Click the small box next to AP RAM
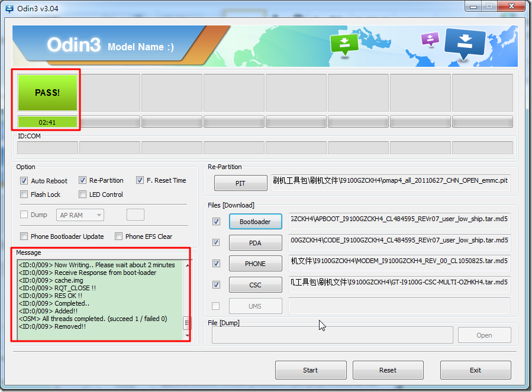Viewport: 532px width, 392px height. click(x=136, y=215)
